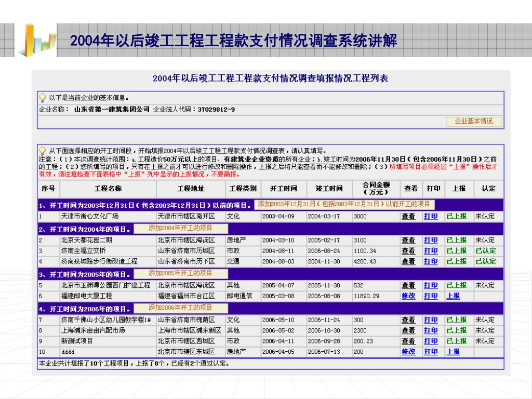532x399 pixels.
Task: Open the 企业基本情况 button
Action: (x=474, y=122)
